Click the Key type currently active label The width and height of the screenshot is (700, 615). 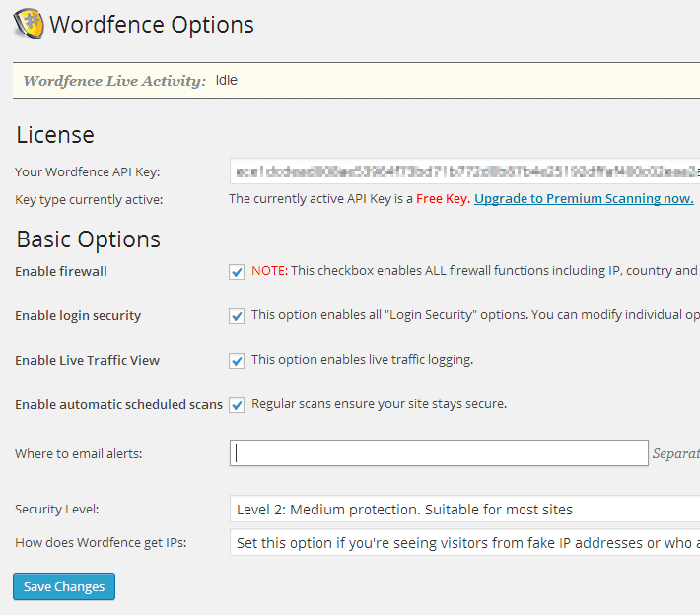pos(89,199)
